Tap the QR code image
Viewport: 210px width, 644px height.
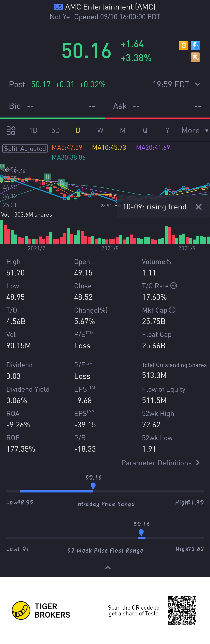[x=182, y=610]
